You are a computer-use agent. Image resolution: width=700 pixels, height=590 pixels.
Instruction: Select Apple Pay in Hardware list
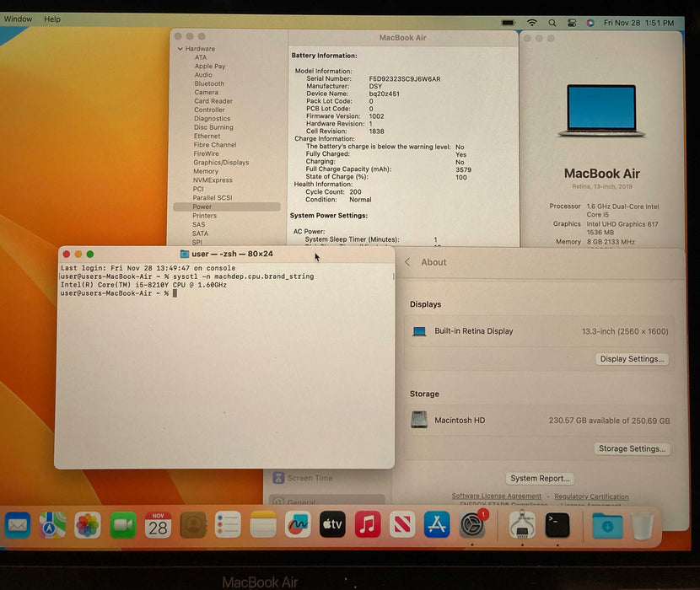210,66
